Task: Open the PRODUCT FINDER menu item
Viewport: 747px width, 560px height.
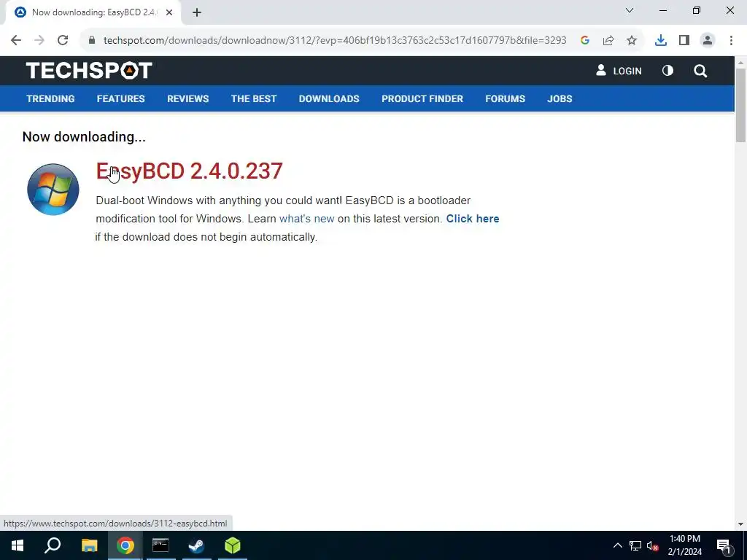Action: pyautogui.click(x=422, y=98)
